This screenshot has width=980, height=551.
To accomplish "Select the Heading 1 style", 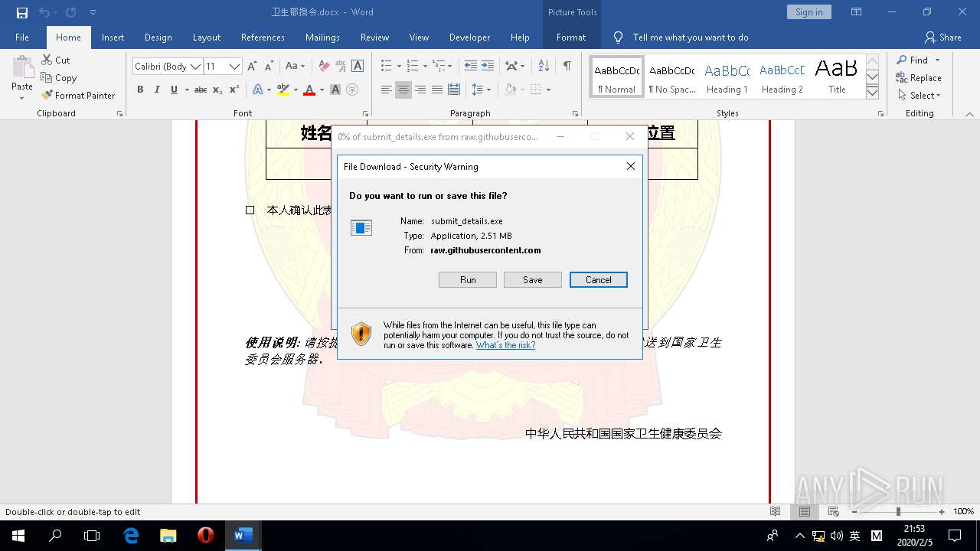I will 727,77.
